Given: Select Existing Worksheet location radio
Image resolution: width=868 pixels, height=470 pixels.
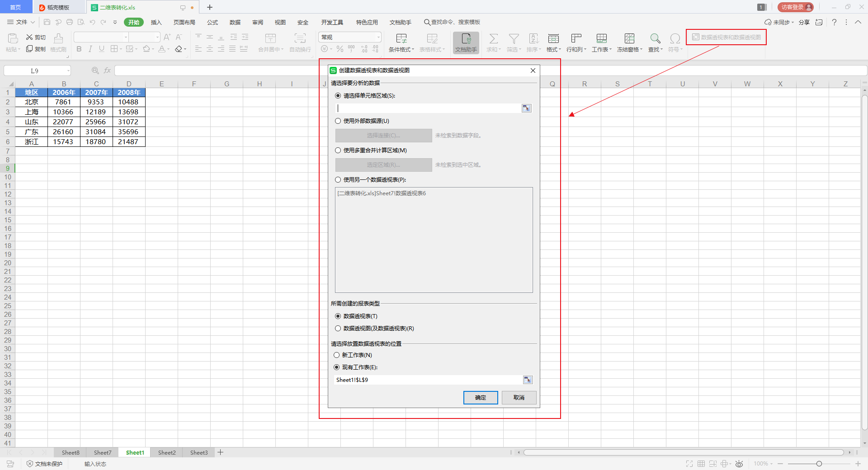Looking at the screenshot, I should (x=336, y=367).
